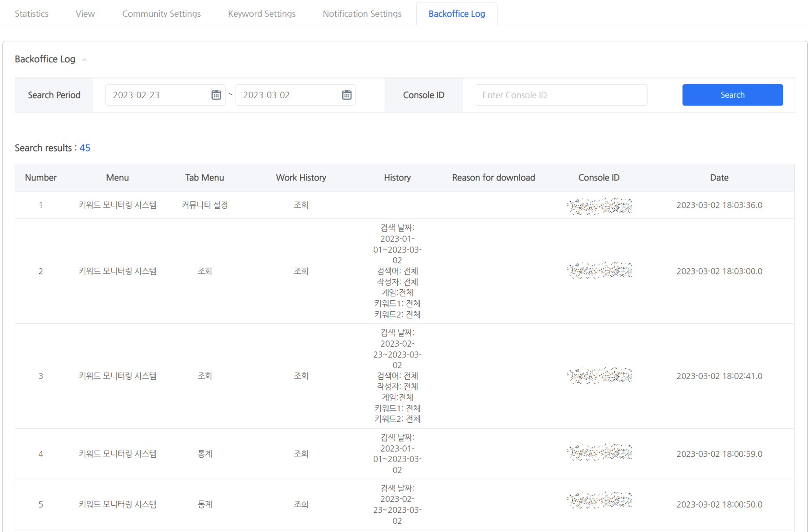Open the end date calendar picker icon

346,95
